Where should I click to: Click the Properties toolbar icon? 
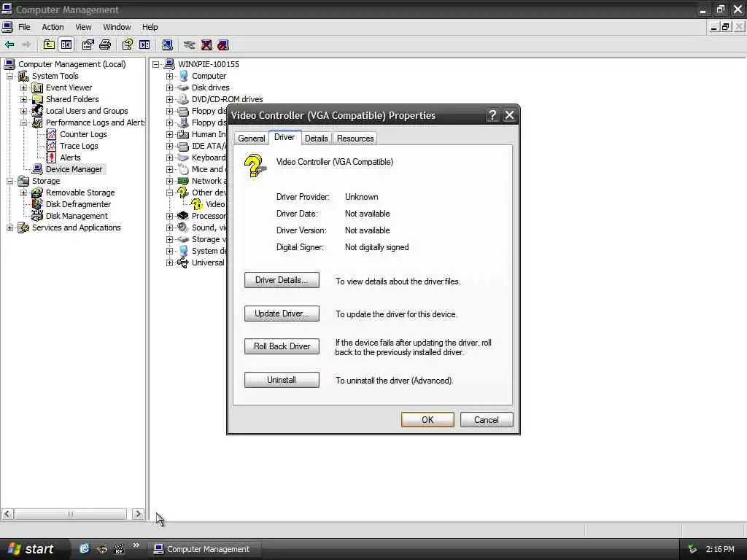pyautogui.click(x=88, y=44)
